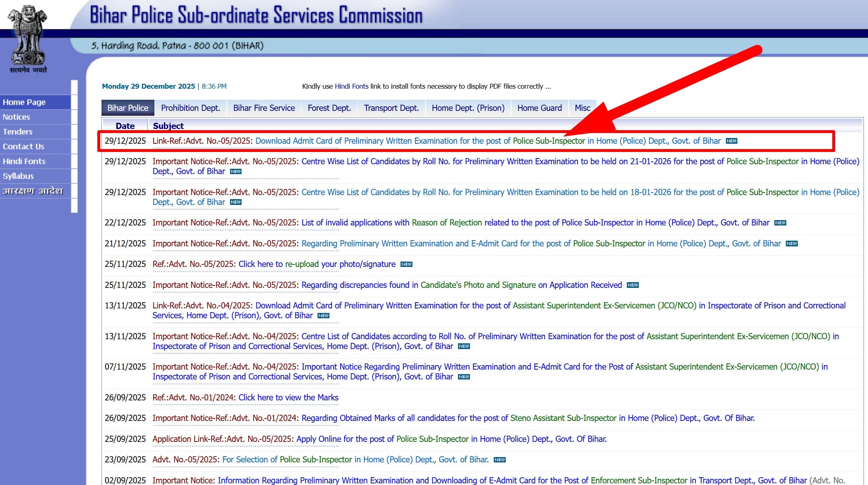Open Syllabus sidebar link
The image size is (868, 485).
tap(18, 176)
